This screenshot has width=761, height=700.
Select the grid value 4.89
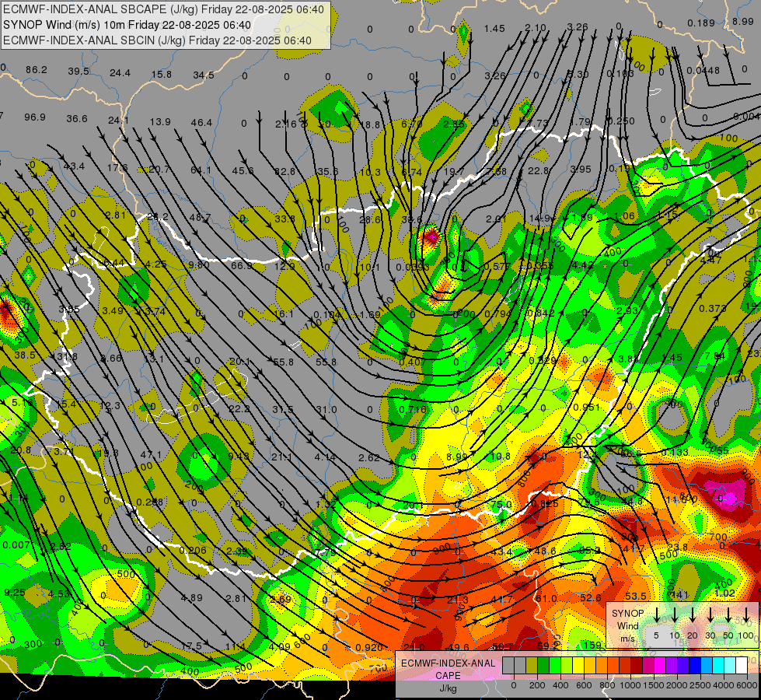192,598
